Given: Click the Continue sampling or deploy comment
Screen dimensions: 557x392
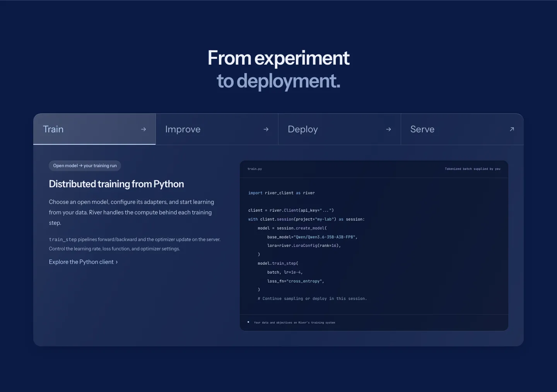Looking at the screenshot, I should [312, 298].
